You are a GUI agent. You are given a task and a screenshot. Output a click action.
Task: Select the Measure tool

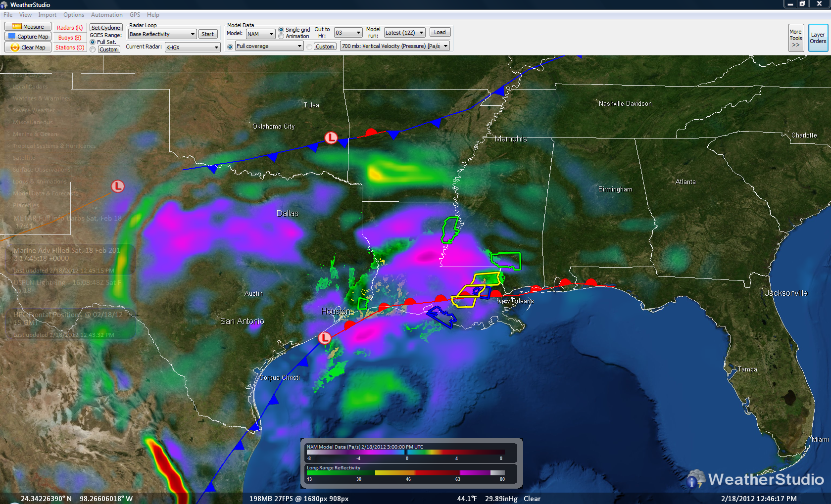(27, 26)
